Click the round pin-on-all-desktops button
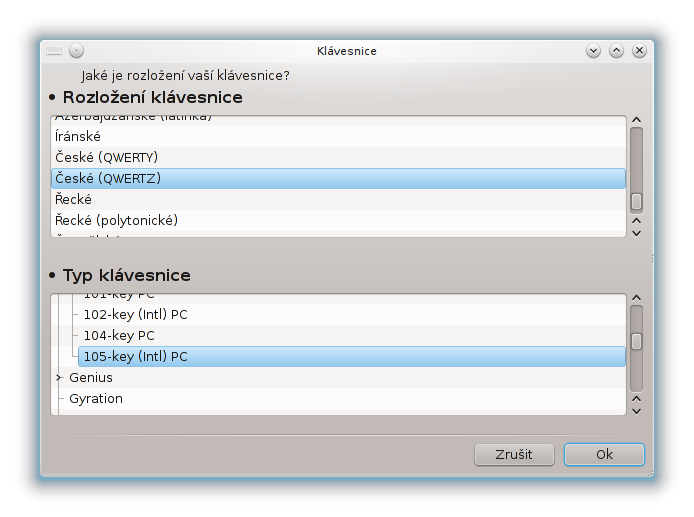Screen dimensions: 694x517 [x=77, y=51]
